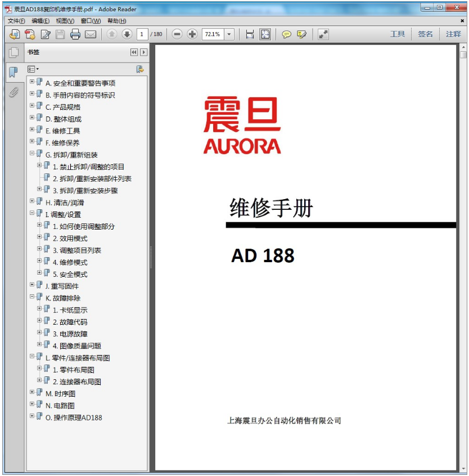Open the 文件(F) menu
The image size is (469, 476).
pyautogui.click(x=16, y=21)
